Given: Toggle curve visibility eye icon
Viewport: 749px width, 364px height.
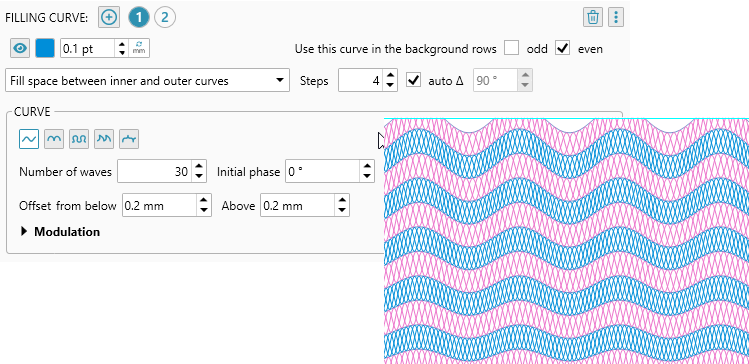Looking at the screenshot, I should 20,48.
